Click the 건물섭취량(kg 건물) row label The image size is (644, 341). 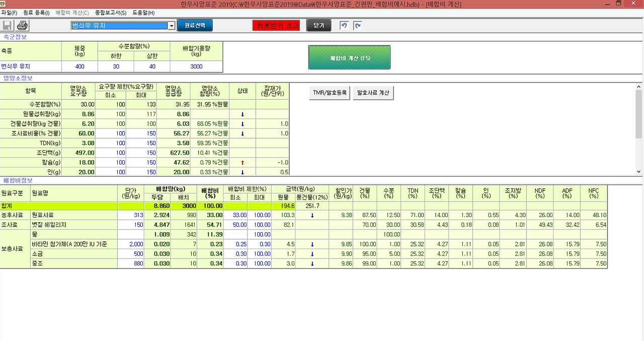pyautogui.click(x=31, y=123)
